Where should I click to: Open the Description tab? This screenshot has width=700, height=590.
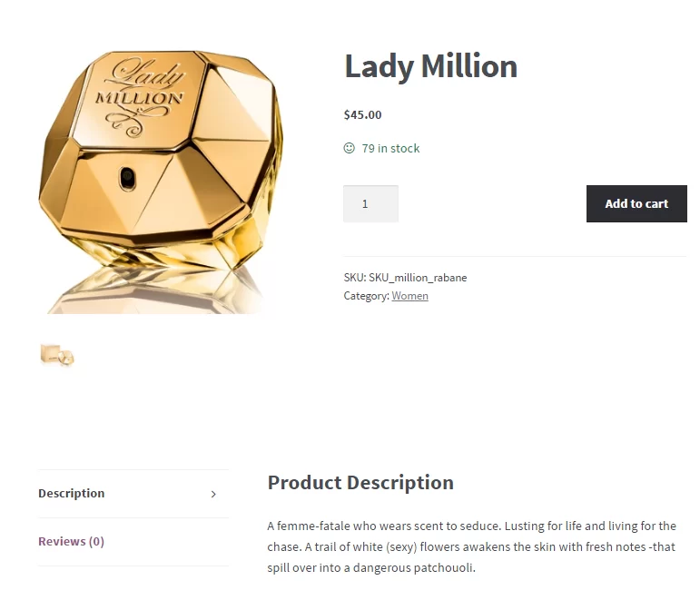tap(72, 494)
